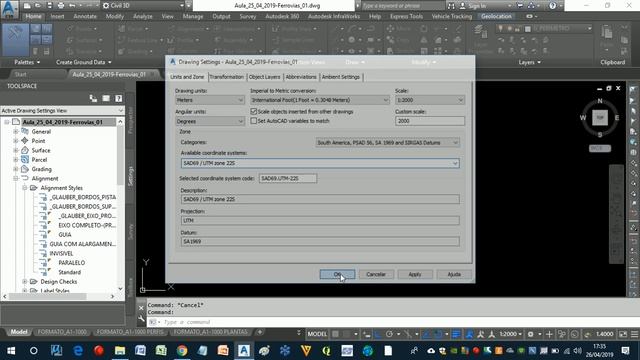Open File Explorer from the taskbar

(x=120, y=351)
